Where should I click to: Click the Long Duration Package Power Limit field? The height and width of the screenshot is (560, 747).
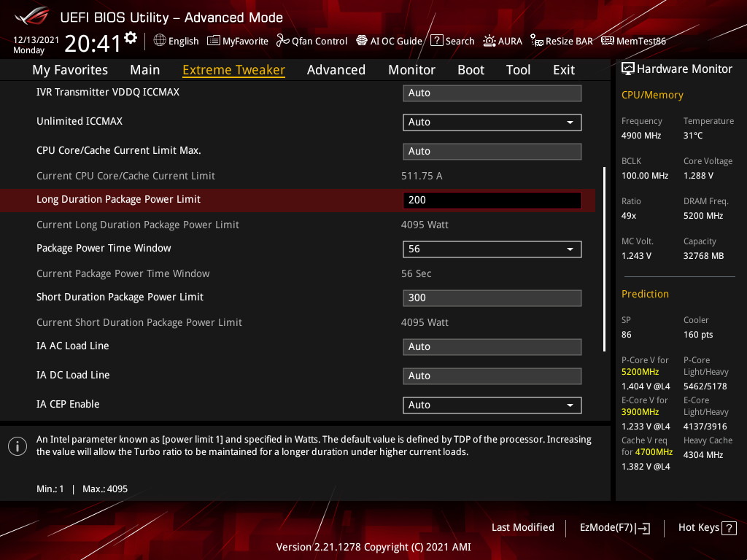(x=492, y=201)
